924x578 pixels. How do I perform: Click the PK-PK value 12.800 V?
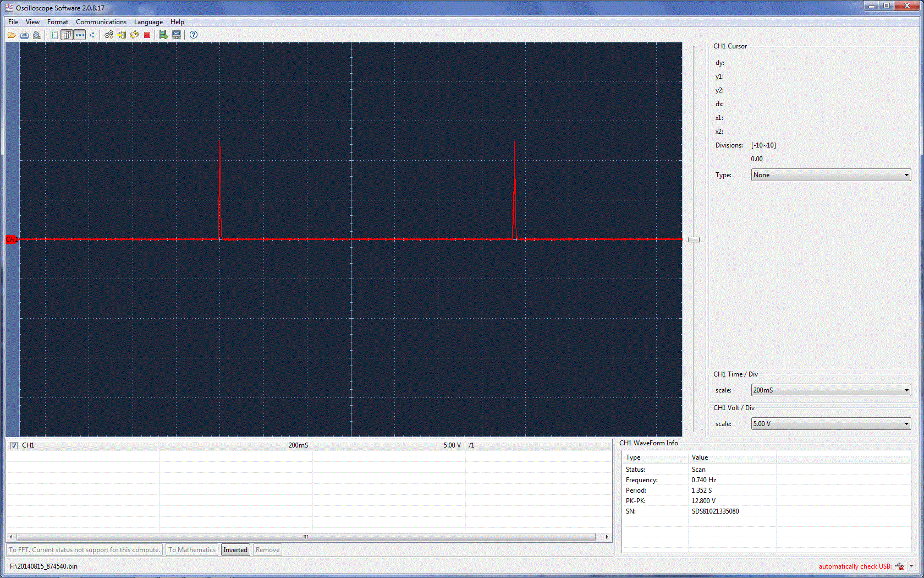click(703, 501)
